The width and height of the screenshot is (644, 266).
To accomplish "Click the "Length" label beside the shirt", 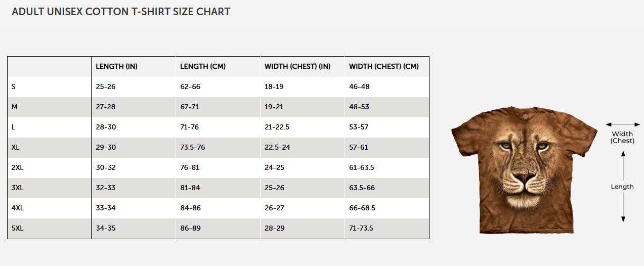I will [x=622, y=187].
